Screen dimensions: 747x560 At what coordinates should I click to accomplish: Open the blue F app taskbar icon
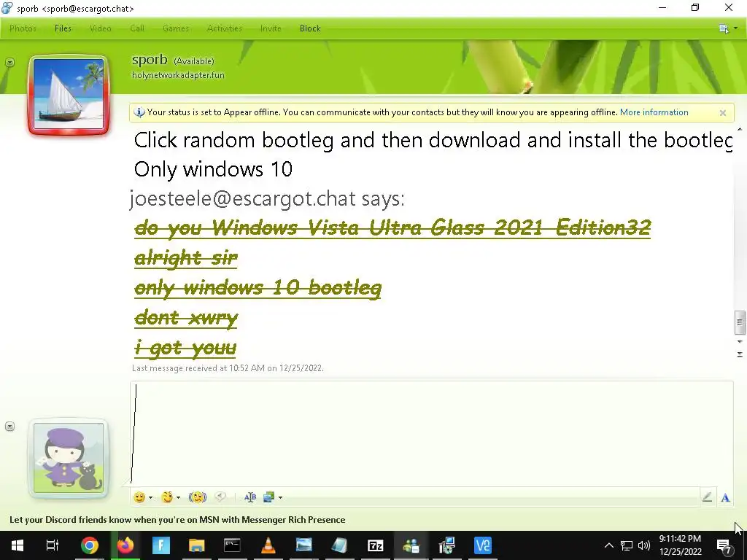click(161, 545)
